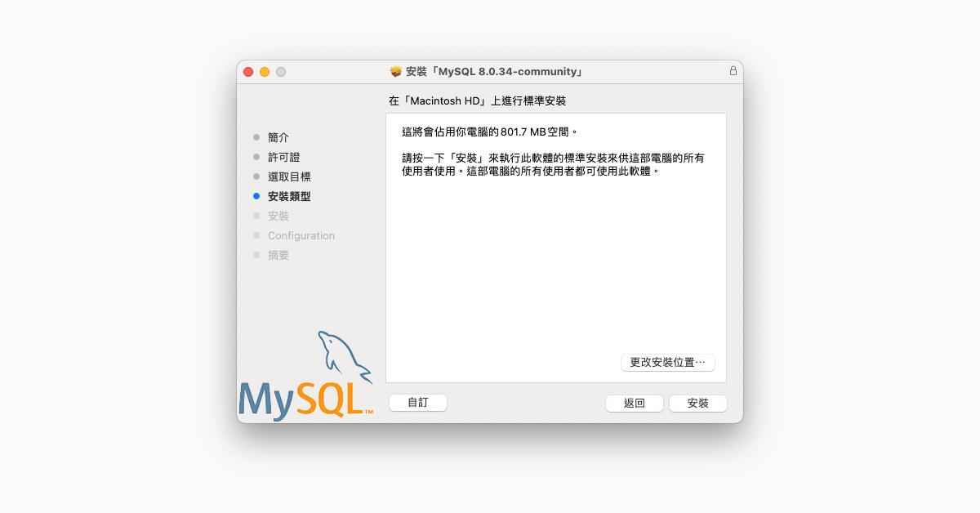
Task: Select the 簡介 step in sidebar
Action: tap(278, 137)
